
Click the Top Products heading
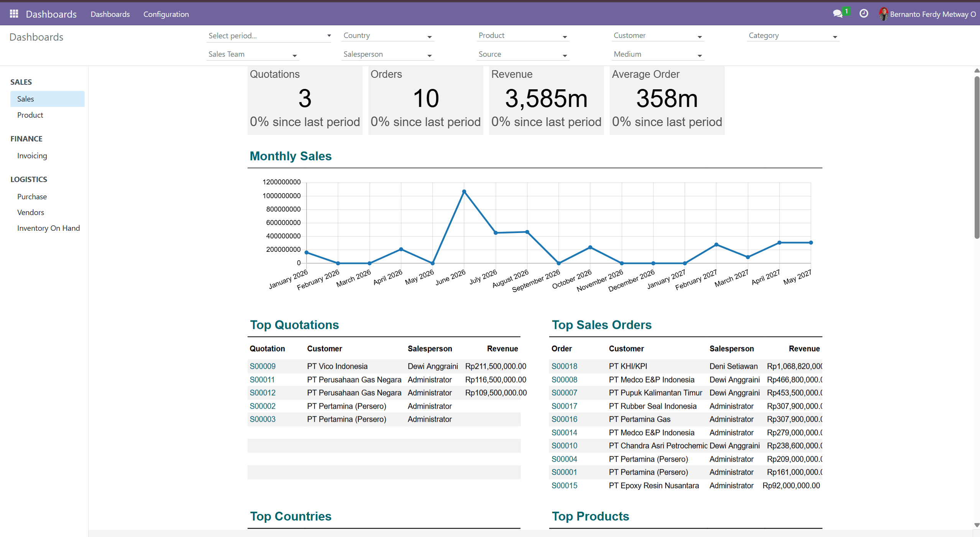(x=590, y=516)
